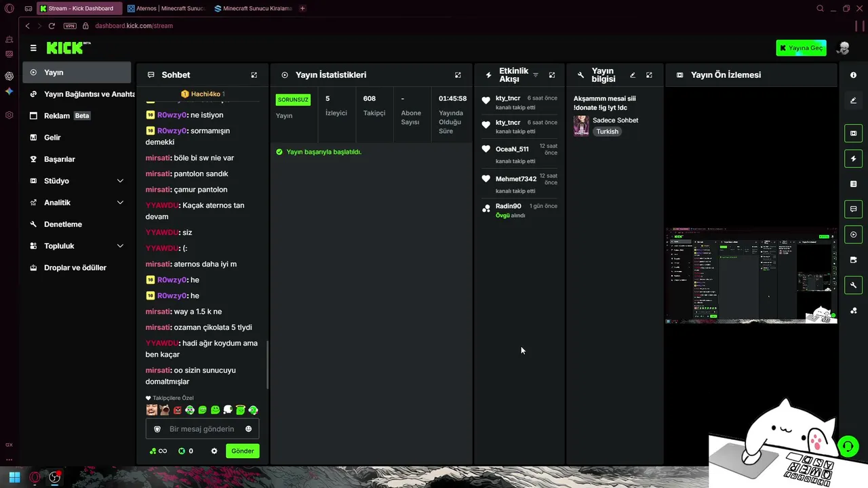Open the Yayın sidebar page

point(77,73)
